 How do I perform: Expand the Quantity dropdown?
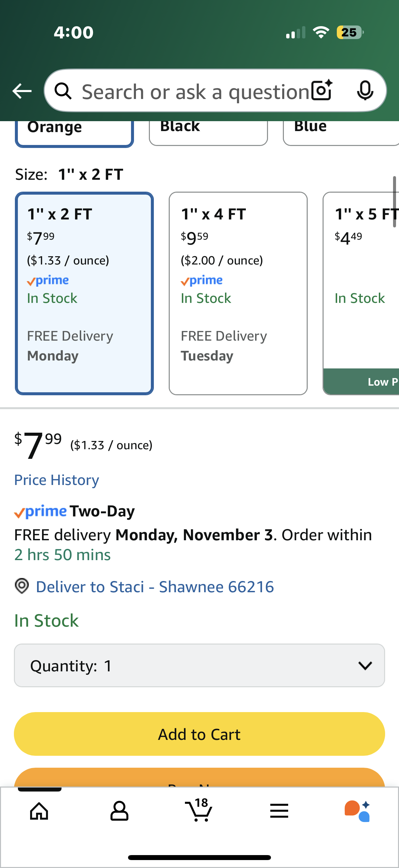click(199, 665)
